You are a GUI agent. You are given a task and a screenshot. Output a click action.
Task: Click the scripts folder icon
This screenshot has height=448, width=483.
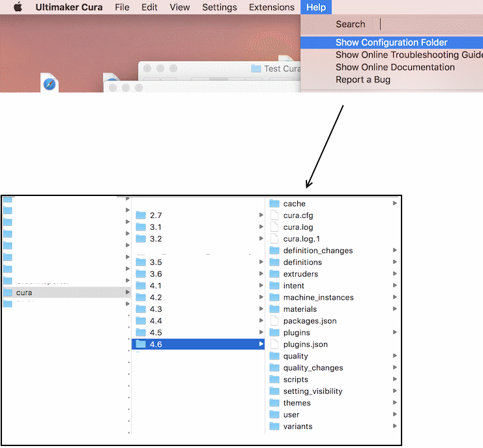(274, 379)
